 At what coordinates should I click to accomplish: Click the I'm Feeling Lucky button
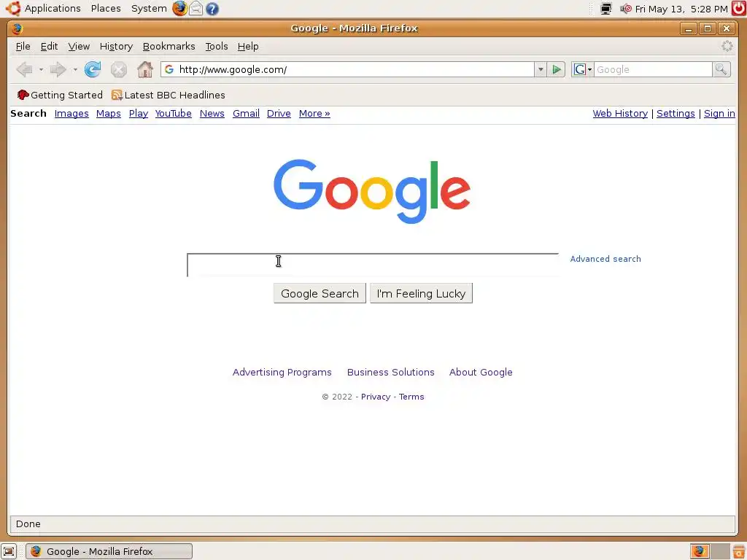click(x=421, y=293)
